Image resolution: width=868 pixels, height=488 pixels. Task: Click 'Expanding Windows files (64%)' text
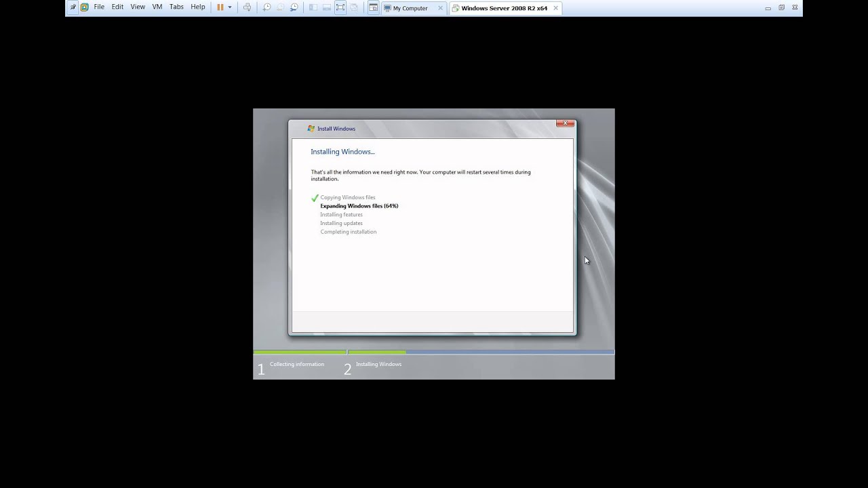pyautogui.click(x=359, y=206)
